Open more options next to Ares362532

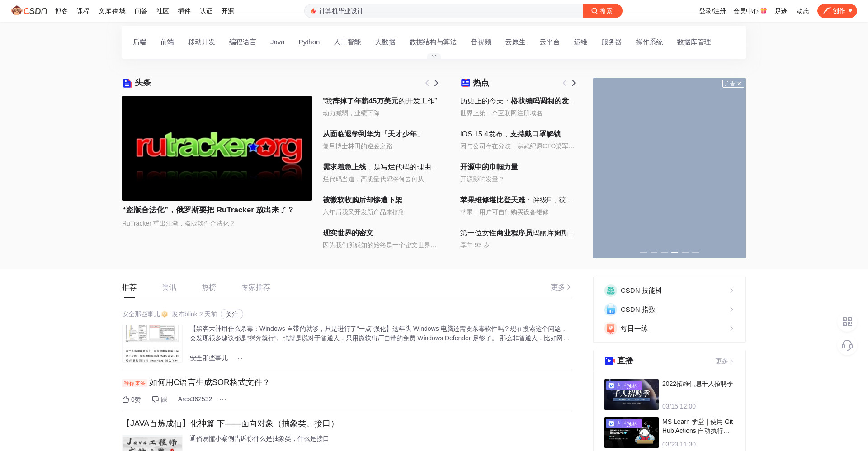[x=223, y=399]
